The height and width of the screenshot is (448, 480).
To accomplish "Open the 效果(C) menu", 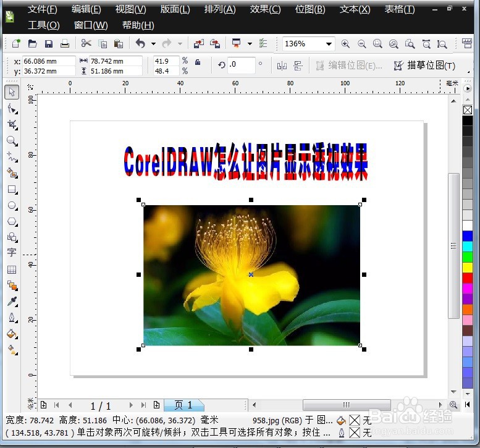I will pos(265,9).
